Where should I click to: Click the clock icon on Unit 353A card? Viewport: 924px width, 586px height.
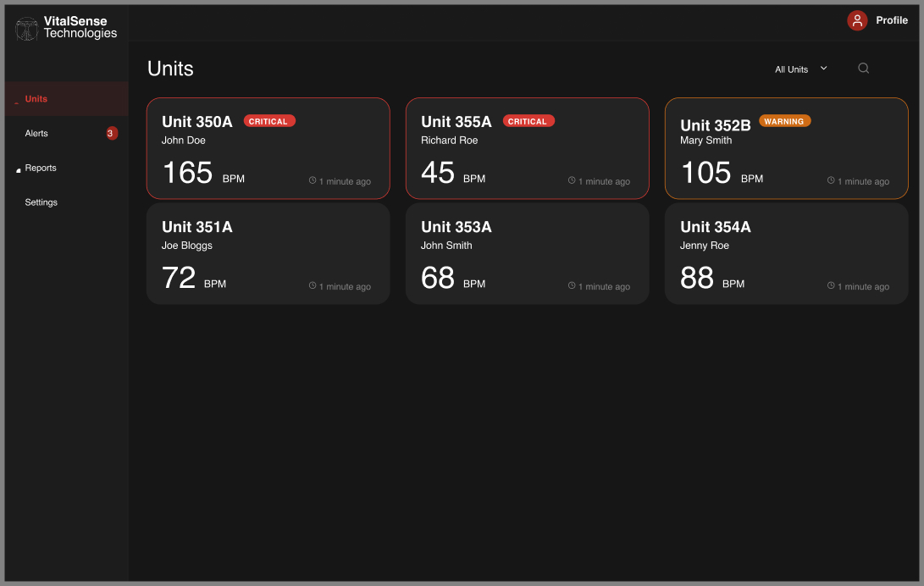(x=572, y=285)
